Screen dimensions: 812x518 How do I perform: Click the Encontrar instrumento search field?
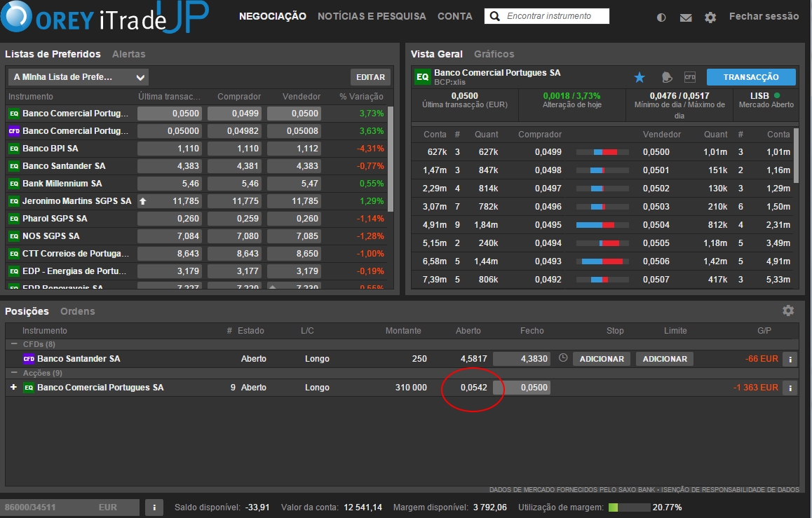pyautogui.click(x=555, y=16)
